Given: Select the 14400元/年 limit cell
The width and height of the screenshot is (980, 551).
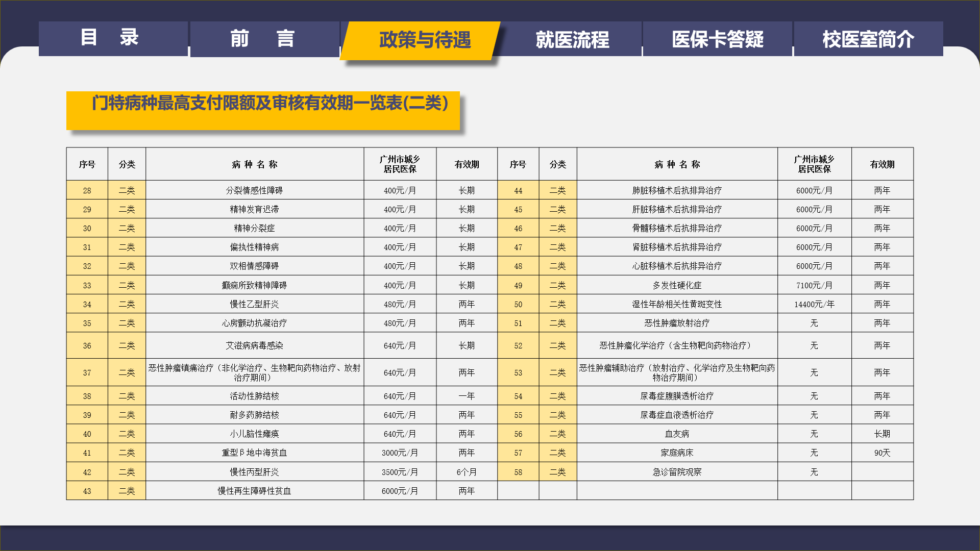Looking at the screenshot, I should point(815,304).
